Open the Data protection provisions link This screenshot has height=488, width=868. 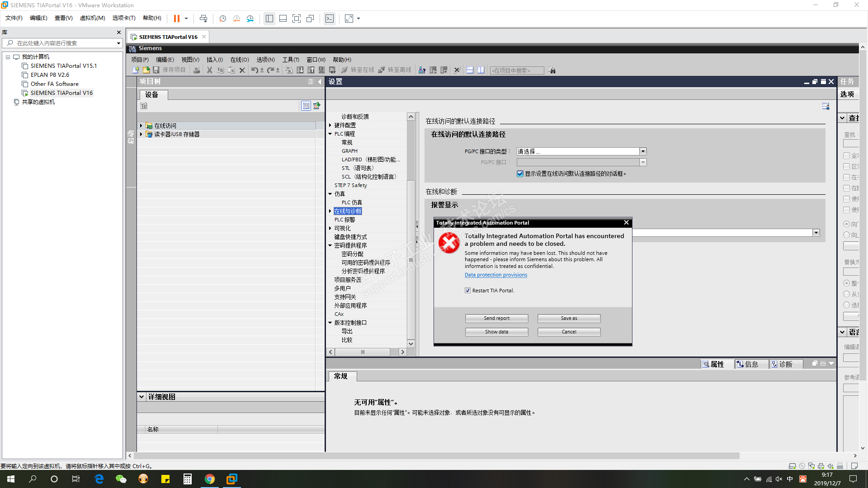click(x=495, y=275)
